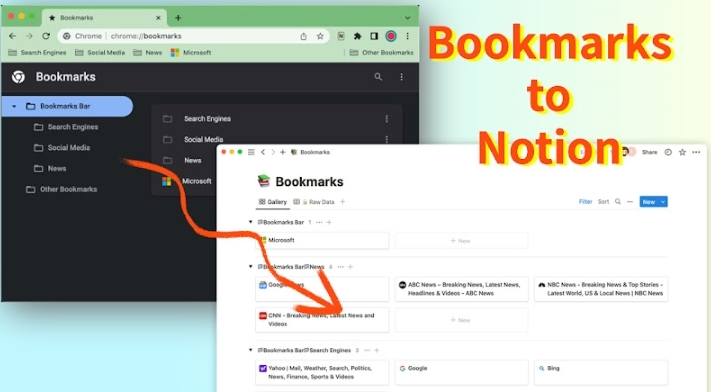The image size is (711, 392).
Task: Share this page from Chrome address bar
Action: (x=303, y=36)
